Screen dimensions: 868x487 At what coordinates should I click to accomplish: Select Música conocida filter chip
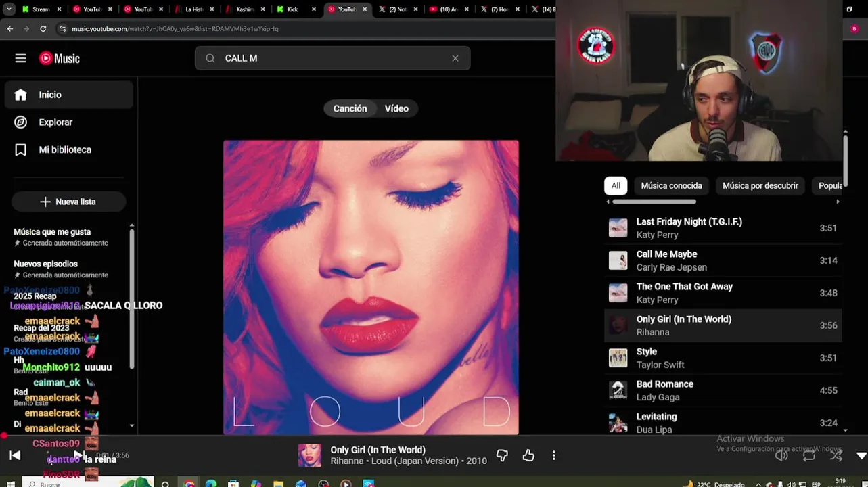click(671, 185)
